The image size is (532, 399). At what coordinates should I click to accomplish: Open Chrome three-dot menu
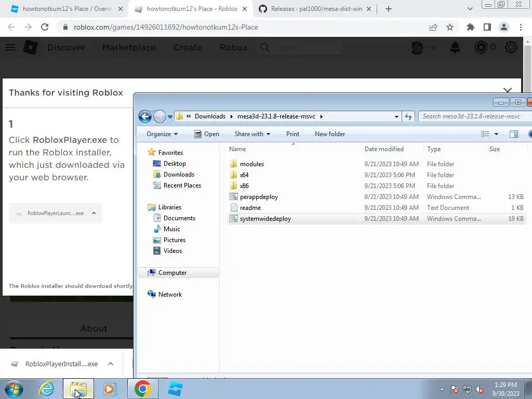coord(521,27)
